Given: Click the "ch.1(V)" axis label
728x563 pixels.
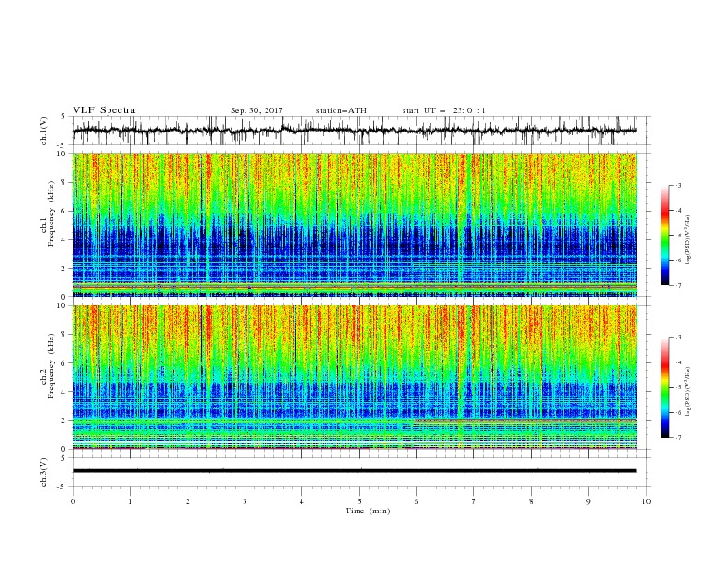Looking at the screenshot, I should pos(44,131).
